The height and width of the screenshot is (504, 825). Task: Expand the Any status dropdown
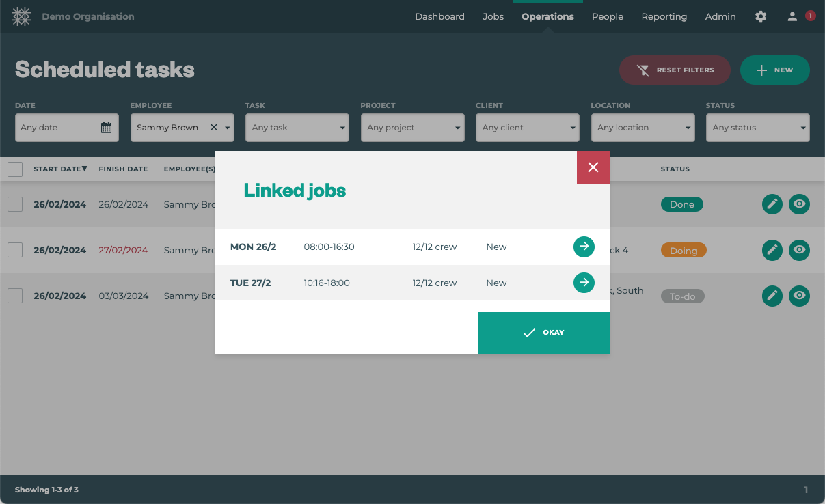(x=757, y=128)
